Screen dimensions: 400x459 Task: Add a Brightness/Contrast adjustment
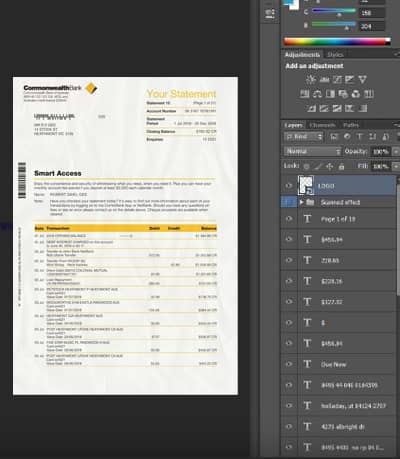[x=311, y=79]
